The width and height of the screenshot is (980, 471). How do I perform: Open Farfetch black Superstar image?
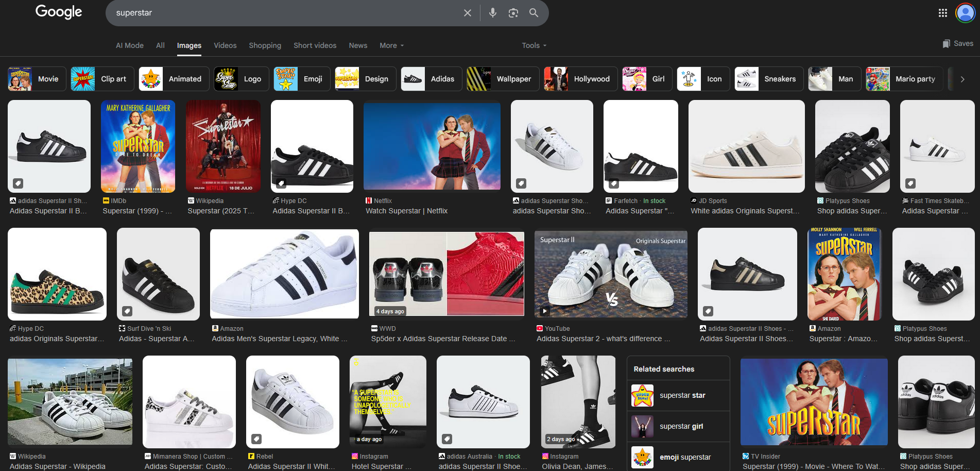(x=641, y=146)
